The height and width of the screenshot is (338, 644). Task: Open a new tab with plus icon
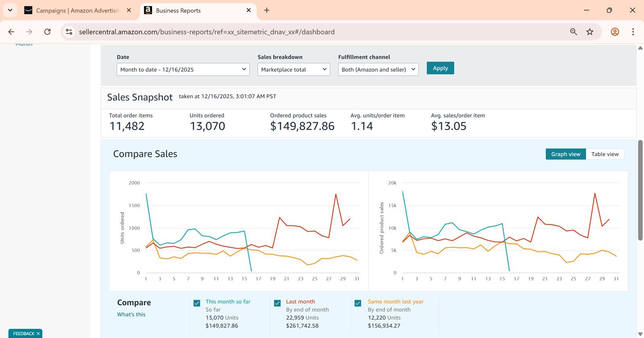266,10
